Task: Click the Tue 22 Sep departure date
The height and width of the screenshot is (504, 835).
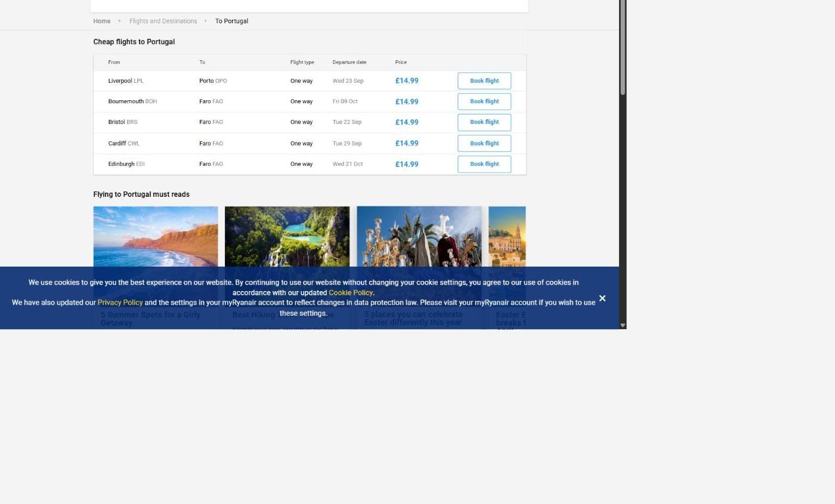Action: pyautogui.click(x=347, y=122)
